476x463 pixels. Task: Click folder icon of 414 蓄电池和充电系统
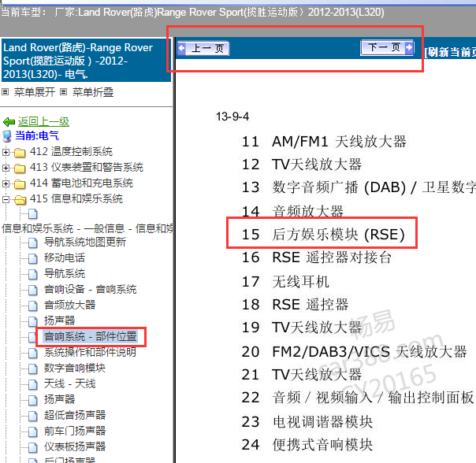coord(20,184)
